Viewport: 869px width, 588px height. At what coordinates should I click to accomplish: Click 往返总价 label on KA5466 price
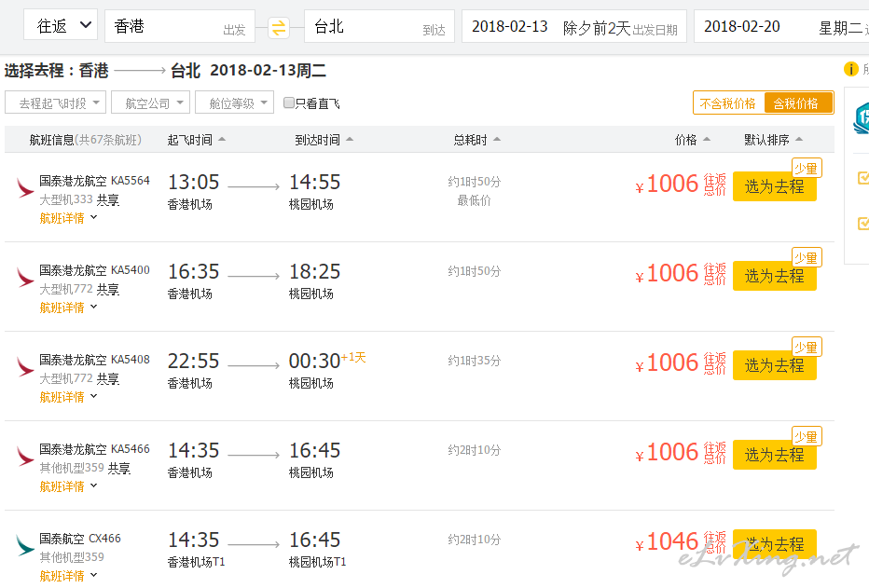pos(714,453)
